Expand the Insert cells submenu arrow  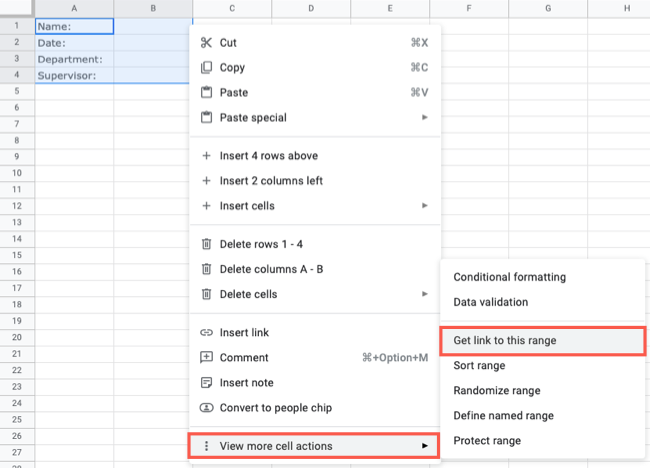pyautogui.click(x=425, y=206)
